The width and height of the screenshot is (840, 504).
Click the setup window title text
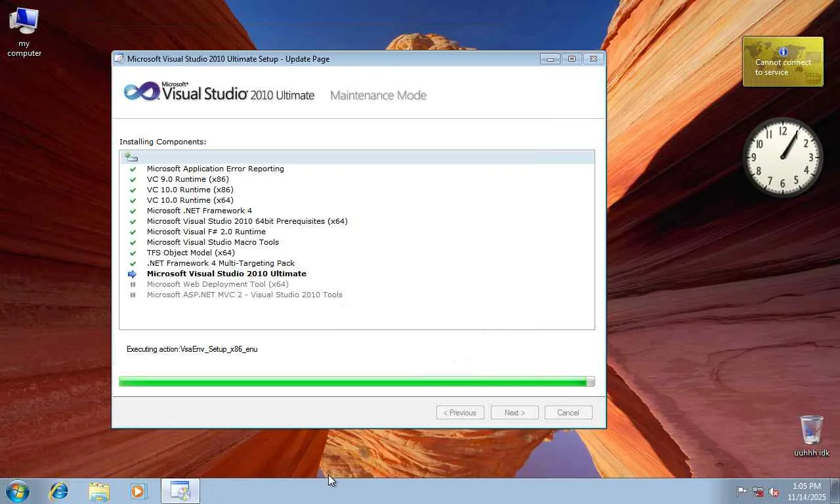click(228, 59)
